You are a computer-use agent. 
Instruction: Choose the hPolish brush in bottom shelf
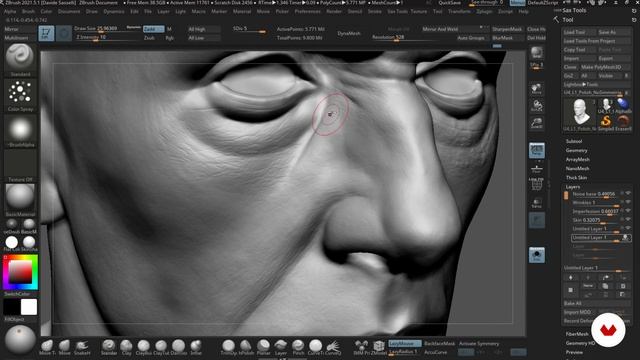(246, 347)
